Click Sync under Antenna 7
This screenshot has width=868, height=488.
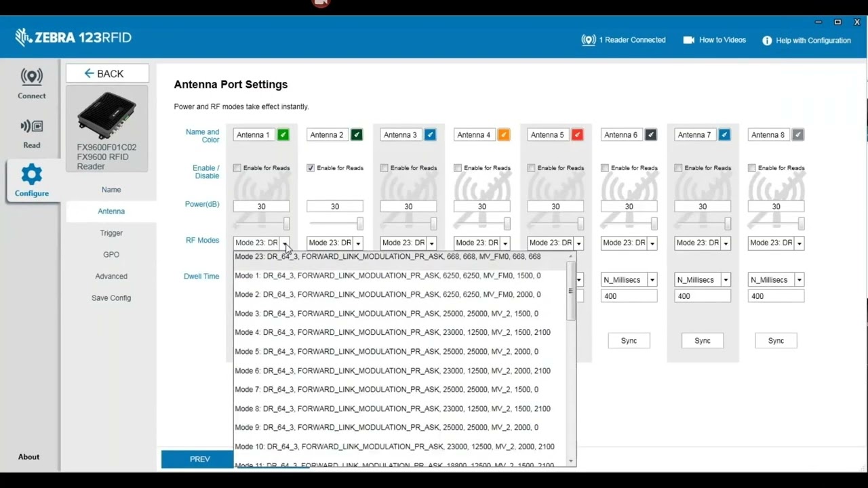coord(703,341)
